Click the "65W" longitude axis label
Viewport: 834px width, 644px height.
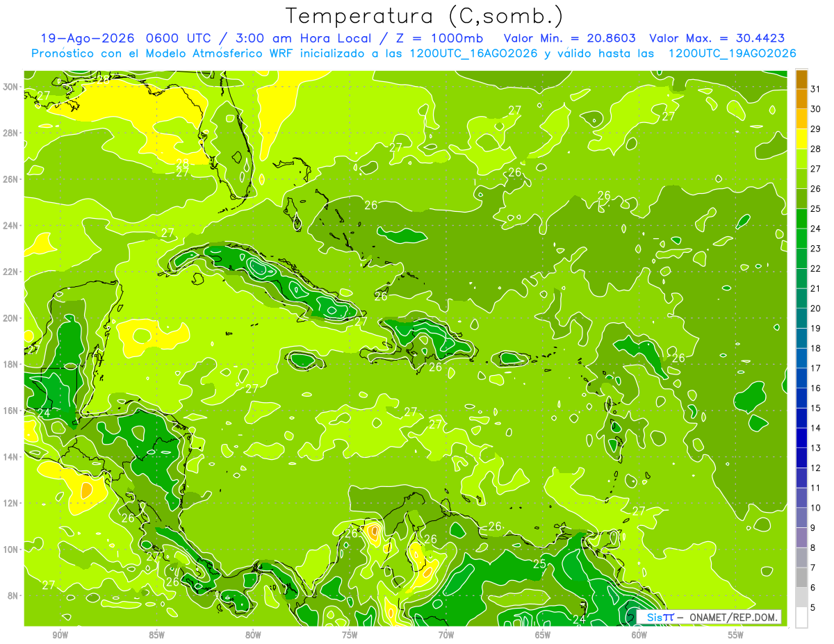coord(543,635)
